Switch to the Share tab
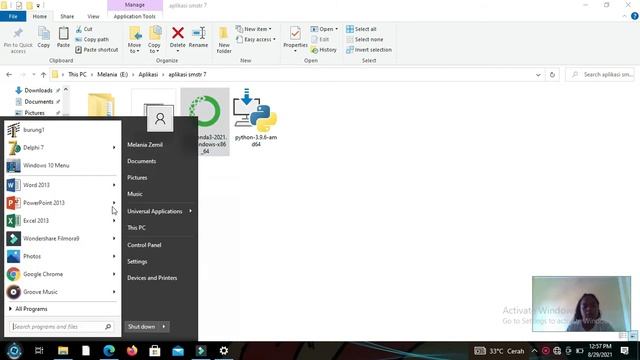The height and width of the screenshot is (360, 640). [67, 16]
